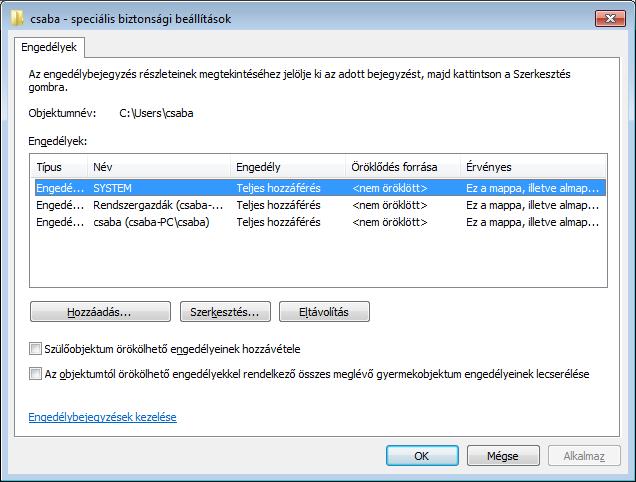636x482 pixels.
Task: Sort list by Név column header
Action: tap(159, 167)
